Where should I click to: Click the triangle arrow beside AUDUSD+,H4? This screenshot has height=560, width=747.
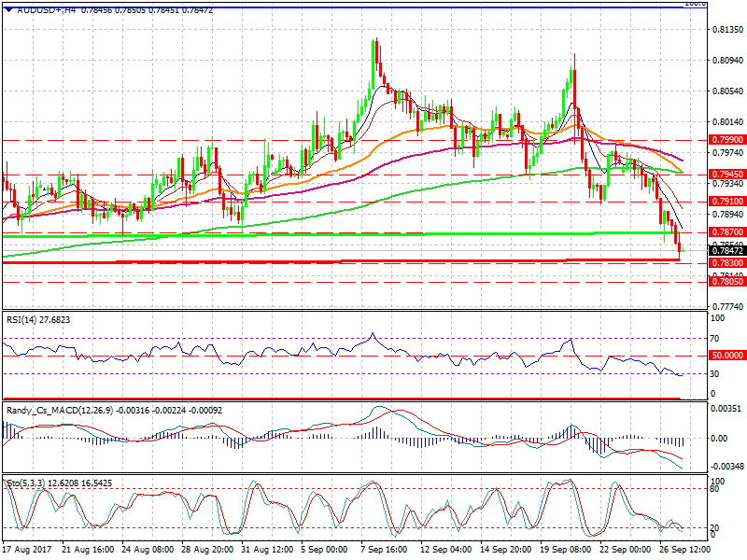8,8
